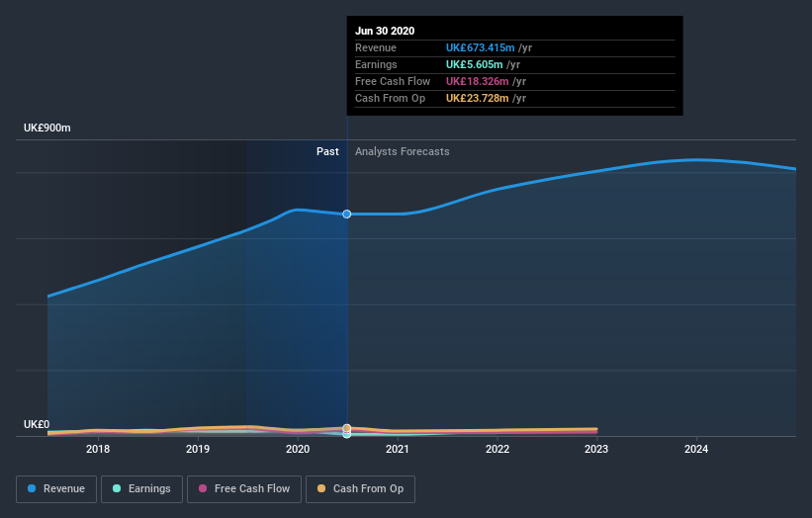Select the 2023 x-axis label

[596, 449]
